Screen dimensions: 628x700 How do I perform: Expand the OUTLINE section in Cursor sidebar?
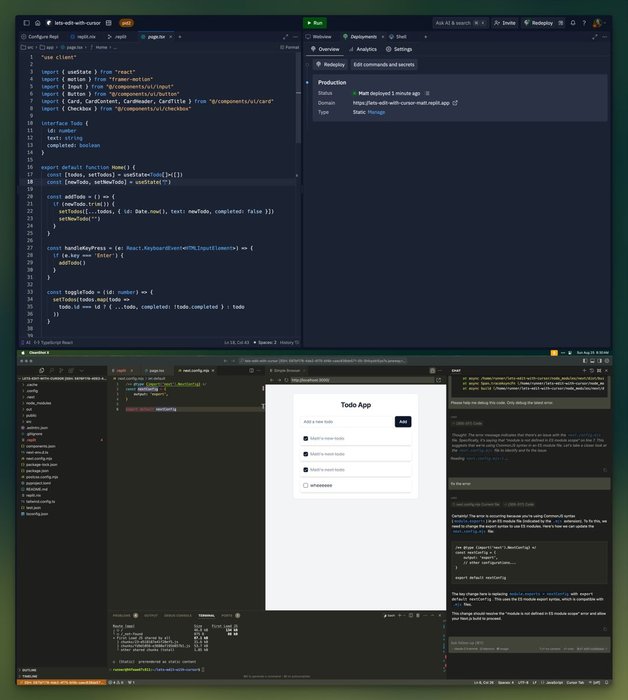coord(28,670)
